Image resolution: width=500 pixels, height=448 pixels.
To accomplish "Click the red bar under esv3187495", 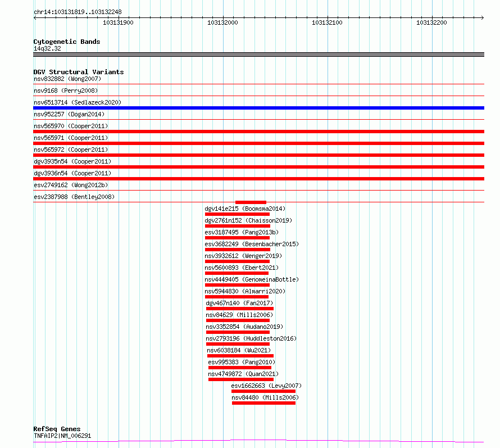I will 237,238.
